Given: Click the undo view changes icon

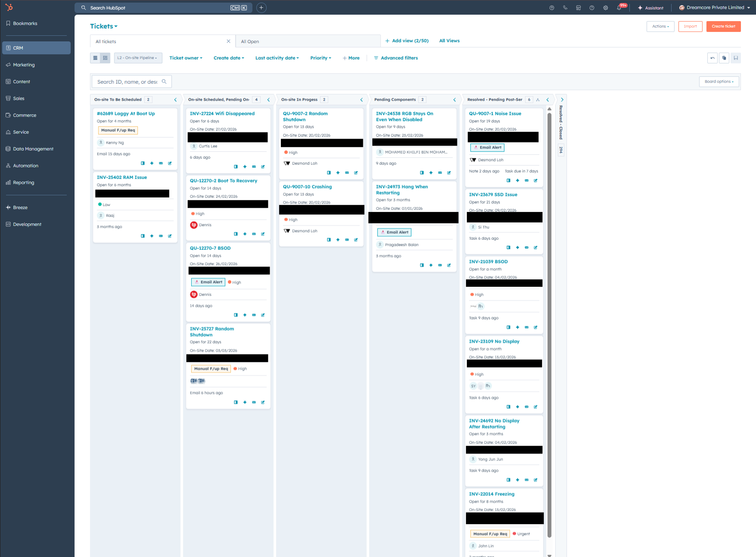Looking at the screenshot, I should click(x=712, y=58).
